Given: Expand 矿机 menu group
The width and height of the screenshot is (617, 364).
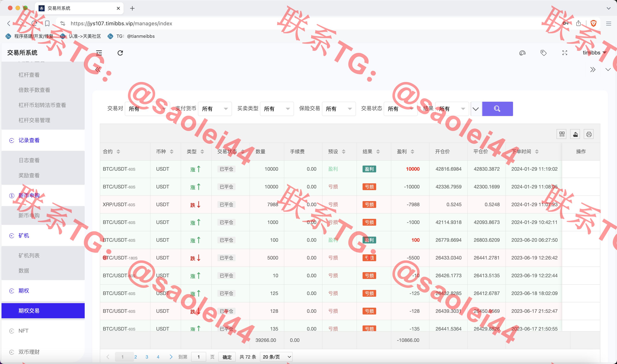Looking at the screenshot, I should click(43, 235).
